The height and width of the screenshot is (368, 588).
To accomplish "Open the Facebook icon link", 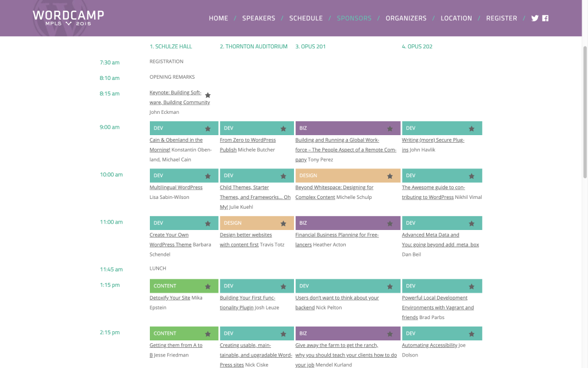I will (x=546, y=18).
